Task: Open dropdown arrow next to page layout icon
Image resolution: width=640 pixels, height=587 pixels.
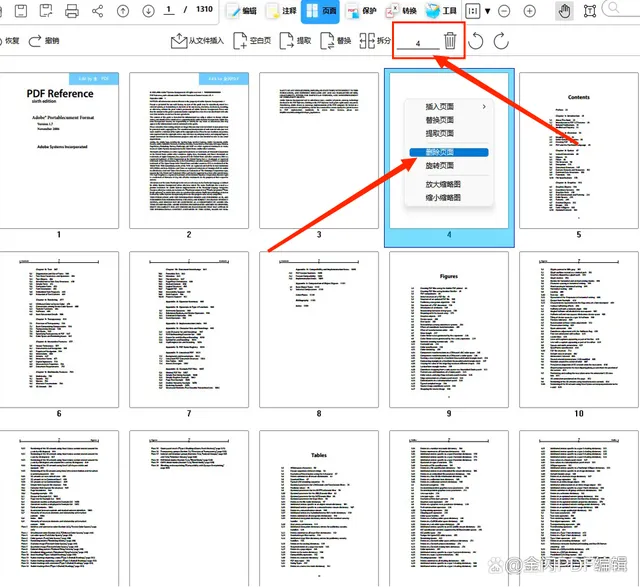Action: (487, 12)
